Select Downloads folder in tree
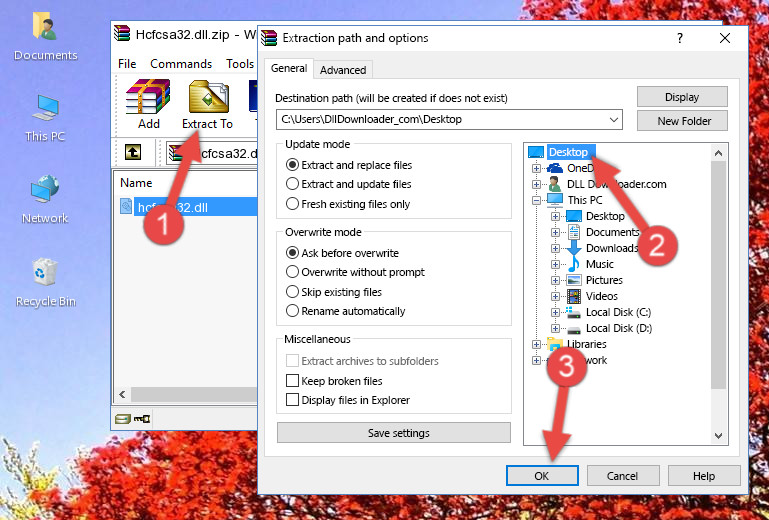The width and height of the screenshot is (769, 520). pos(612,248)
